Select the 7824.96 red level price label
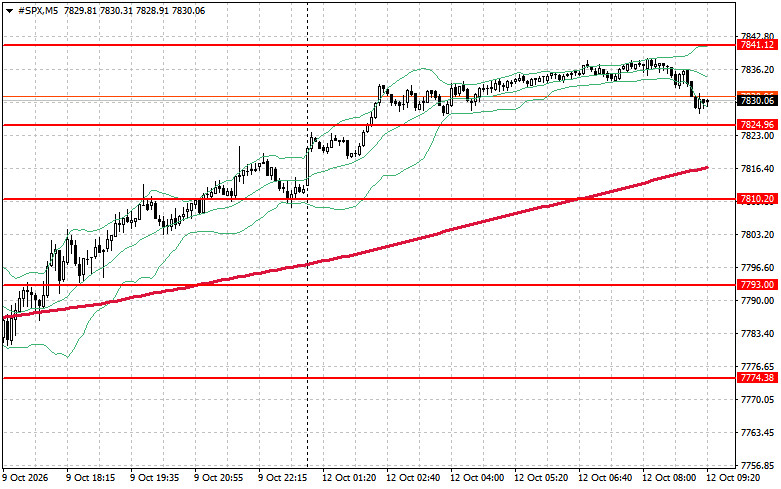 (x=757, y=124)
